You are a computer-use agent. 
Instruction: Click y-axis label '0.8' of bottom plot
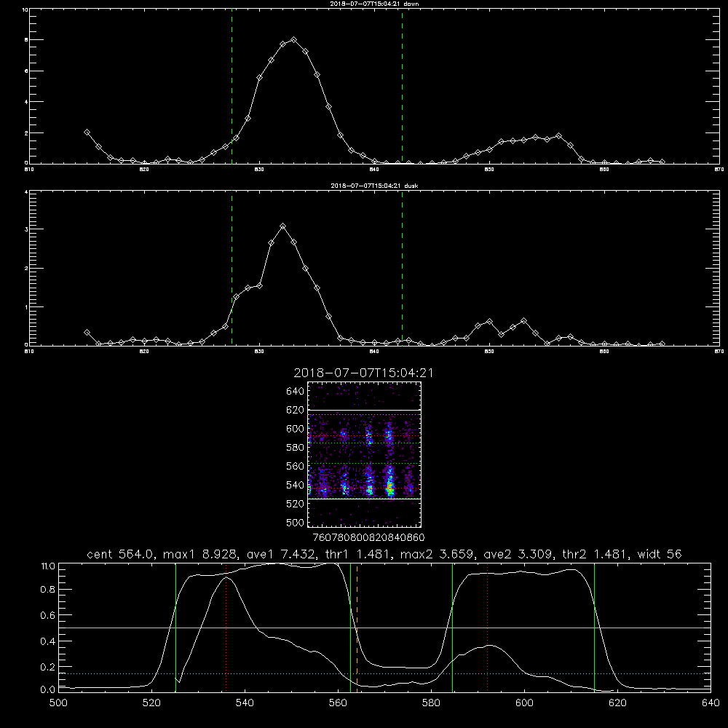tap(48, 590)
